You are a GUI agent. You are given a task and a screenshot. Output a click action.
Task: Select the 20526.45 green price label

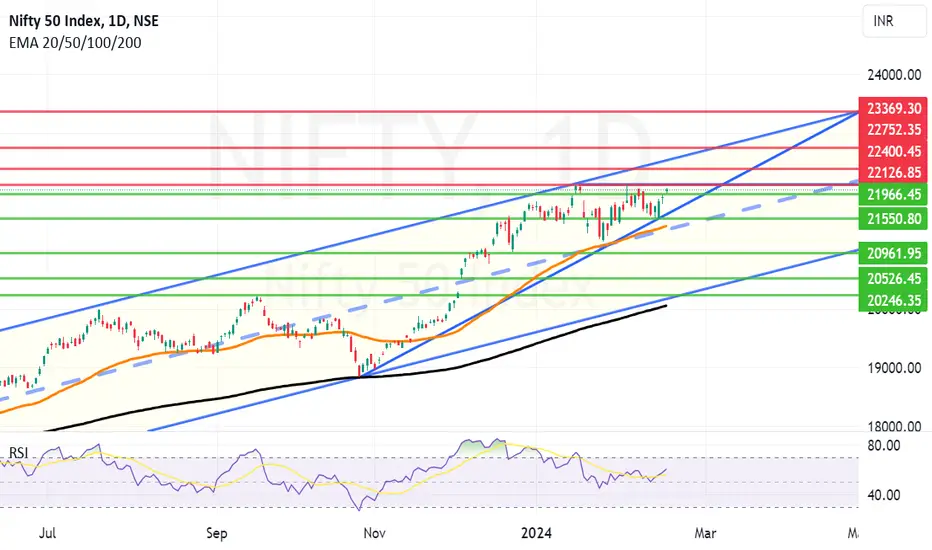point(893,278)
